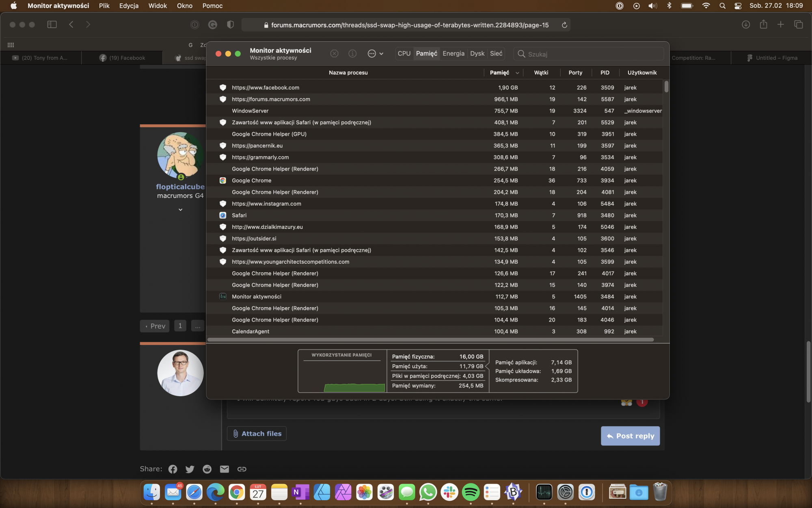Viewport: 812px width, 508px height.
Task: Select the Dysk tab
Action: click(477, 54)
